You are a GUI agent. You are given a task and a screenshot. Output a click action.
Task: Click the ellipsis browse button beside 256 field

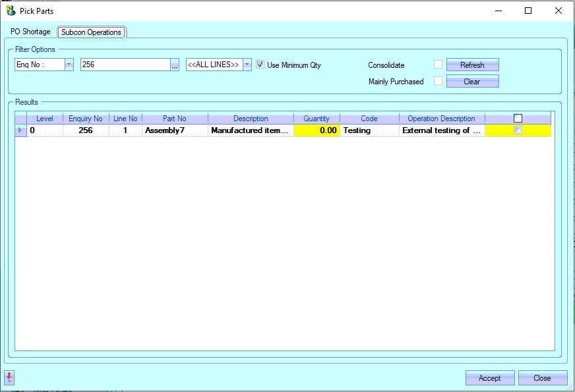(x=175, y=65)
